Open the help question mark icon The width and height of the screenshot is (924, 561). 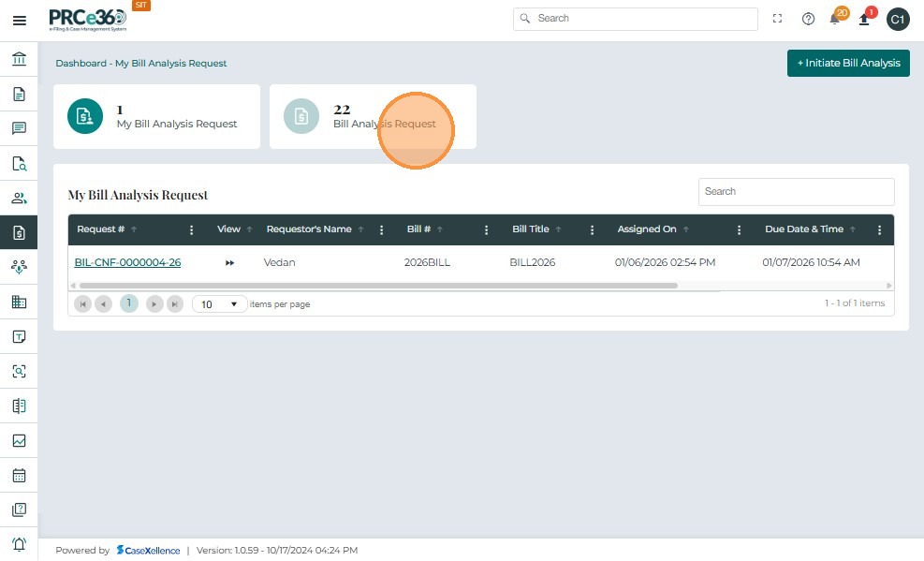pyautogui.click(x=808, y=19)
